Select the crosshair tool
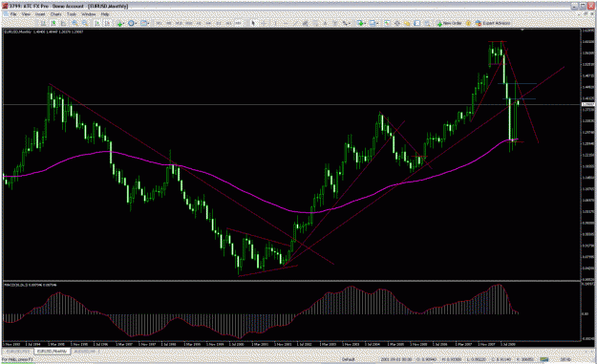Screen dimensions: 597x364 coord(264,23)
